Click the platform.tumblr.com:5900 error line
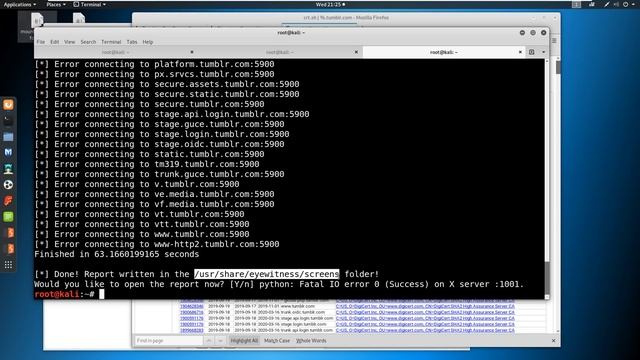Screen dimensions: 640x360 click(154, 64)
